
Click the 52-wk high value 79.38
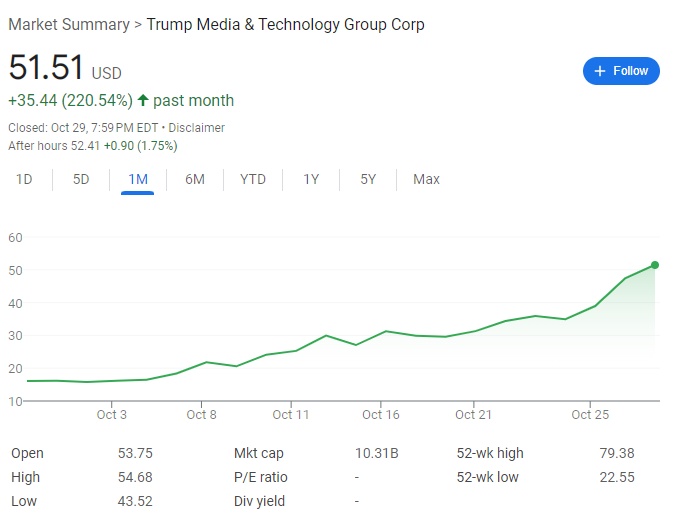coord(617,453)
